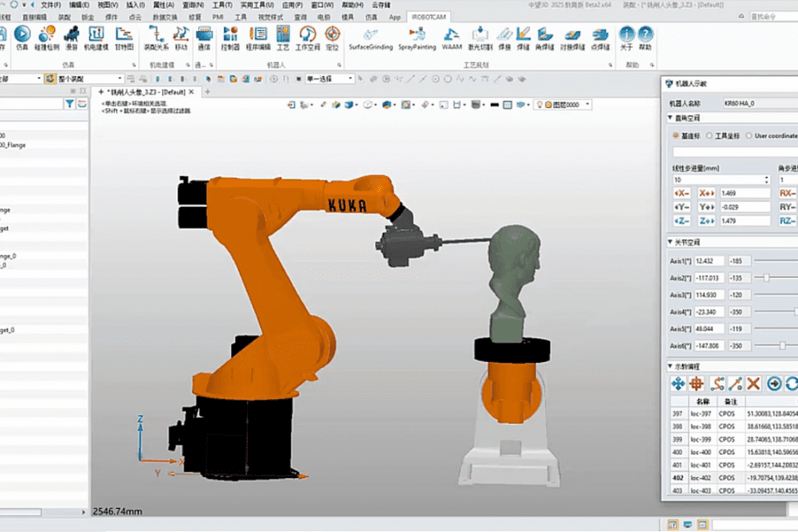Click the 碰撞检测 collision detection icon
The image size is (798, 532).
point(47,36)
